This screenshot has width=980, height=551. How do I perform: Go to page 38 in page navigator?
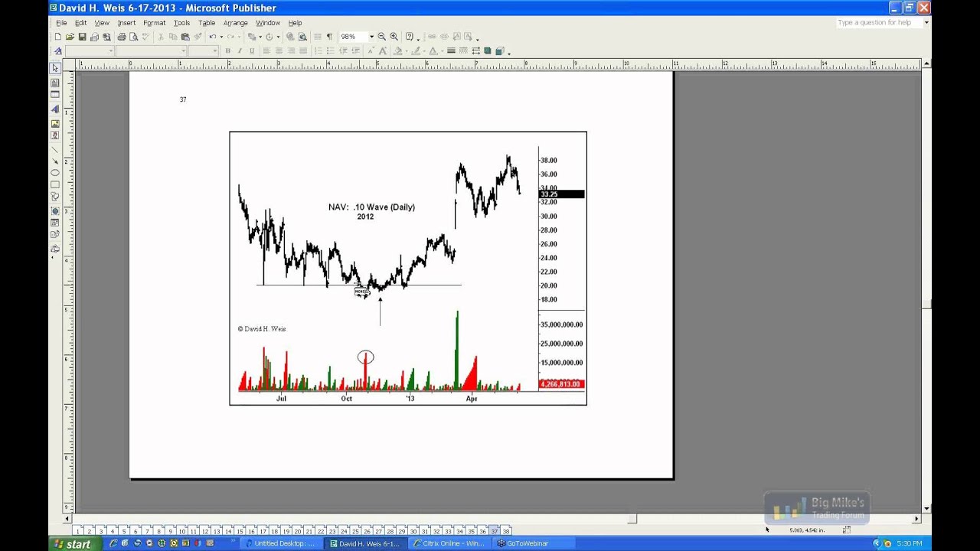pos(506,530)
